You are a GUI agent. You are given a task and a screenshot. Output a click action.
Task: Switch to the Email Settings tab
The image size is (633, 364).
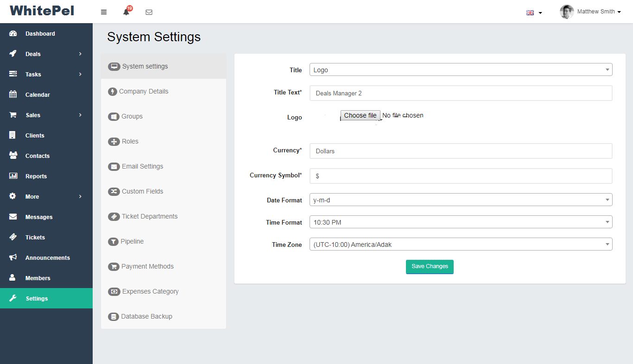point(142,166)
